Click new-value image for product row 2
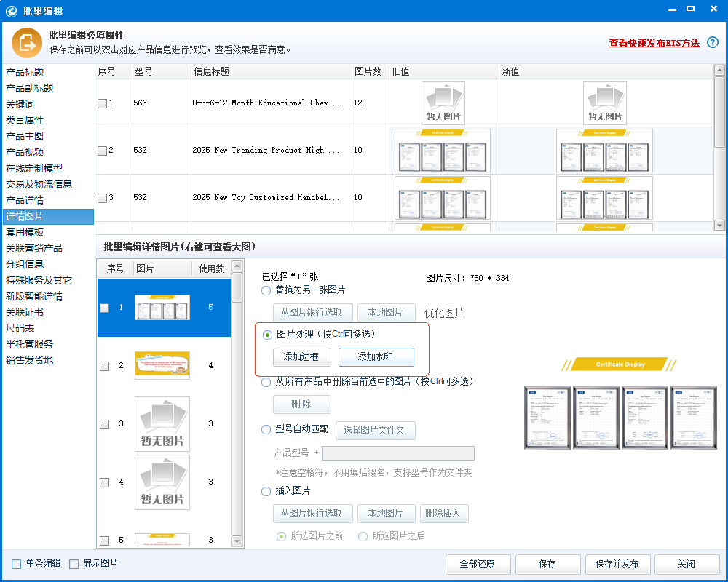The width and height of the screenshot is (728, 582). [604, 151]
